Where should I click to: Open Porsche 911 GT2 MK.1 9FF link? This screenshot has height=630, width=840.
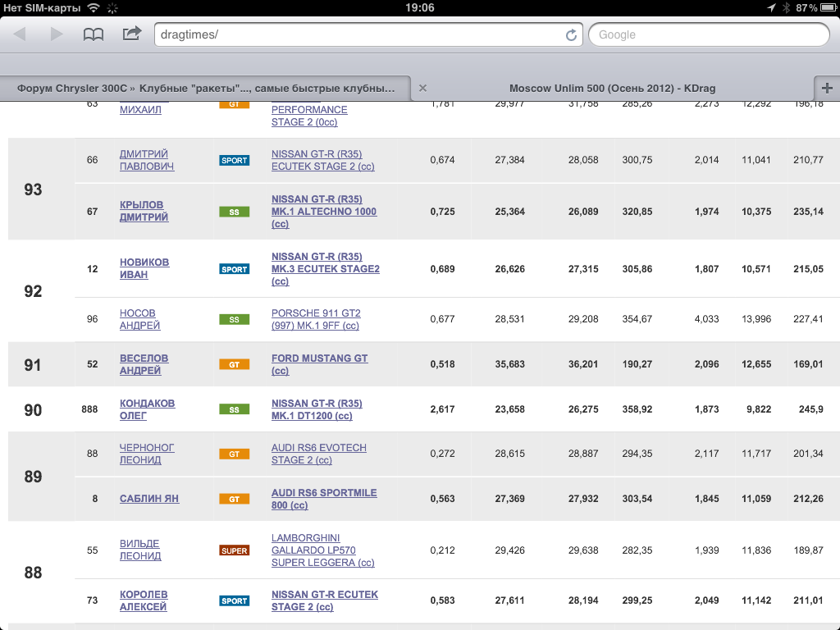(316, 319)
